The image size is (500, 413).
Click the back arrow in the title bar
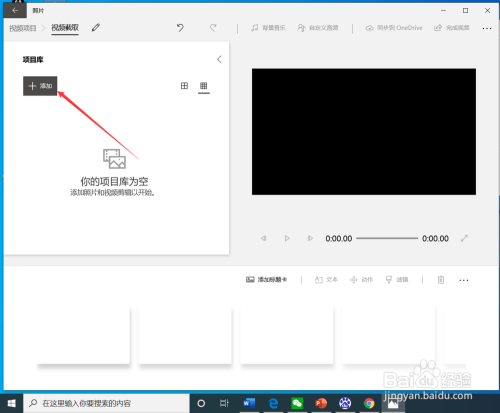[x=15, y=11]
